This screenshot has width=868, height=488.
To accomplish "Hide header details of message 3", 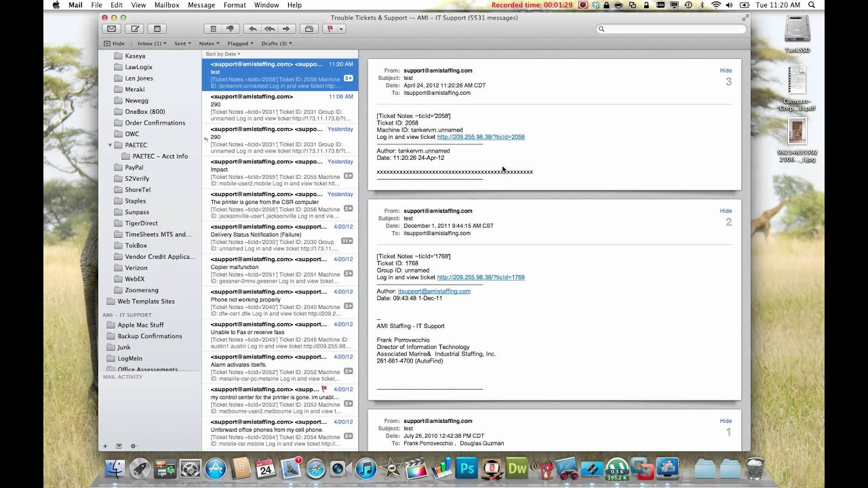I will pyautogui.click(x=726, y=70).
